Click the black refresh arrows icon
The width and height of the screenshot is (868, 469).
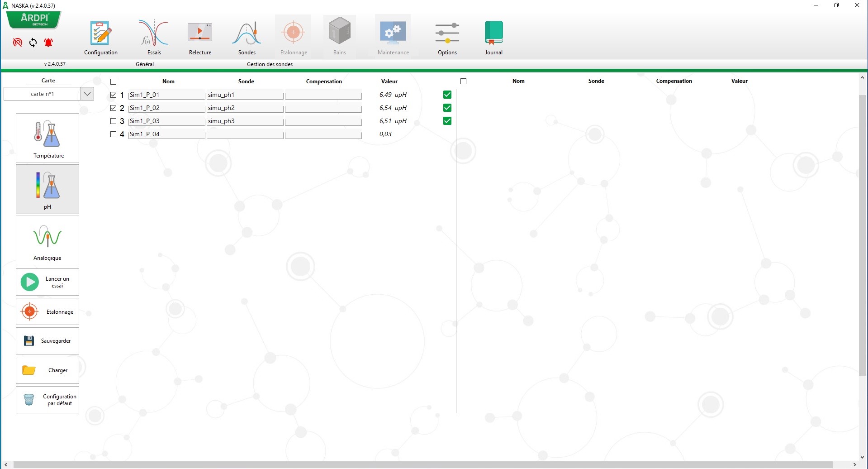click(x=33, y=43)
